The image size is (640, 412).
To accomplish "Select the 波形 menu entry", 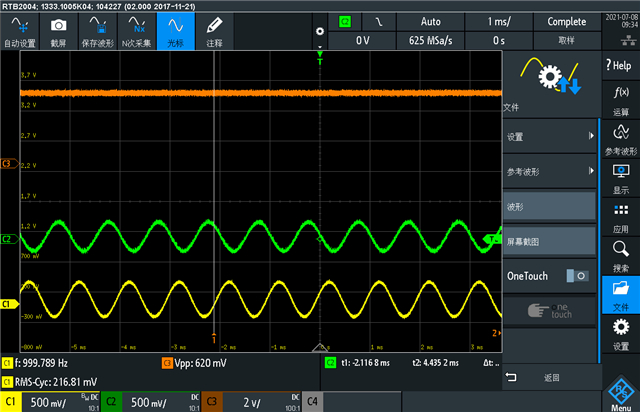I will click(x=550, y=207).
